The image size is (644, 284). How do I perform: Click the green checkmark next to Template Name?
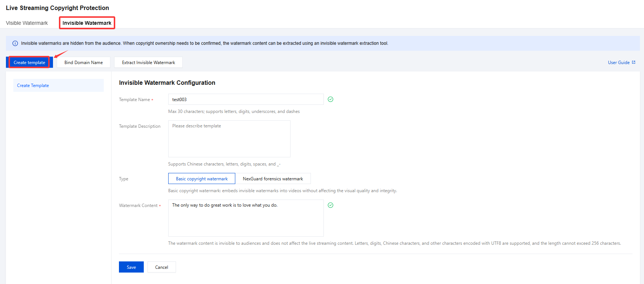(x=331, y=99)
